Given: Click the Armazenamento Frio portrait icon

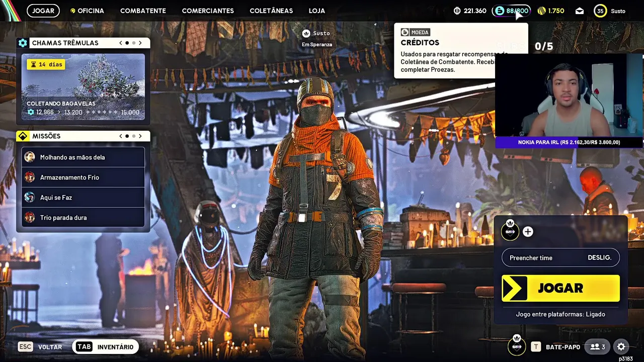Looking at the screenshot, I should [x=30, y=177].
